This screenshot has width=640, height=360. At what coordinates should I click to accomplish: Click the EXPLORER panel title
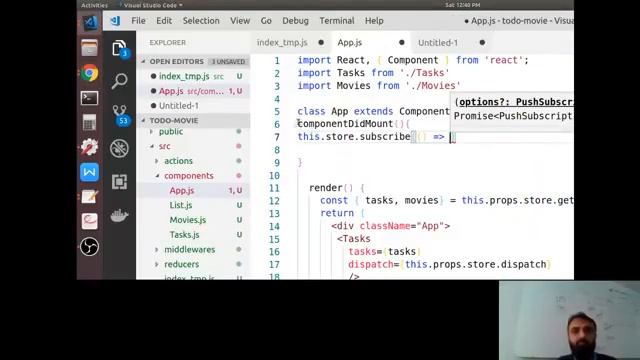pyautogui.click(x=167, y=42)
